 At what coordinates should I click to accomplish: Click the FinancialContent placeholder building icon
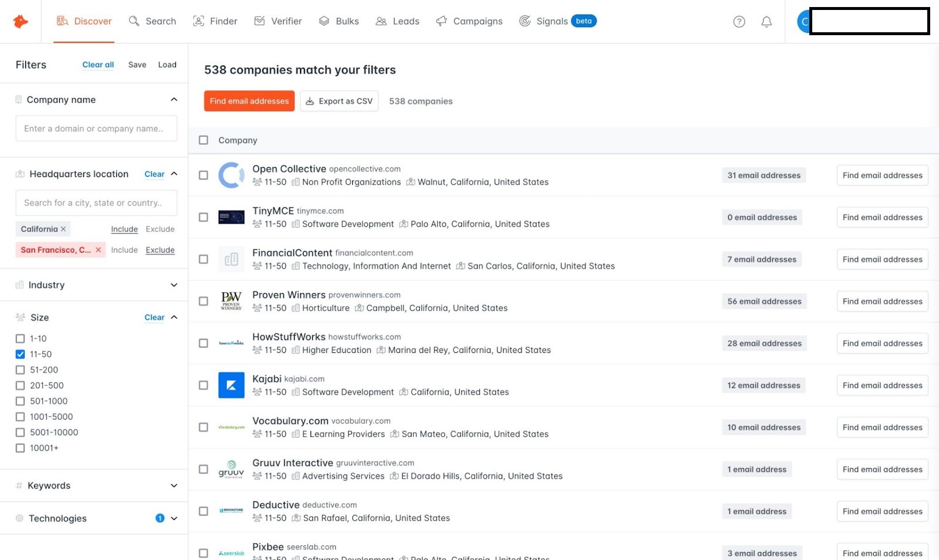(231, 259)
